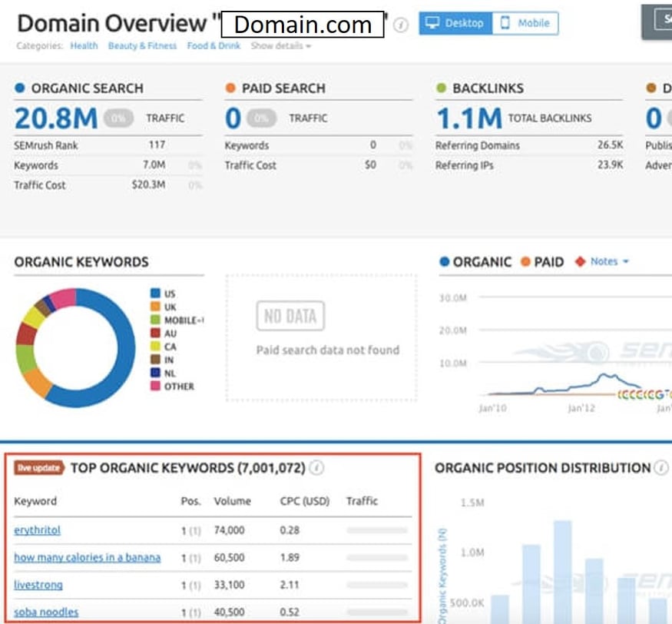
Task: Click the Paid Search orange dot icon
Action: (x=230, y=88)
